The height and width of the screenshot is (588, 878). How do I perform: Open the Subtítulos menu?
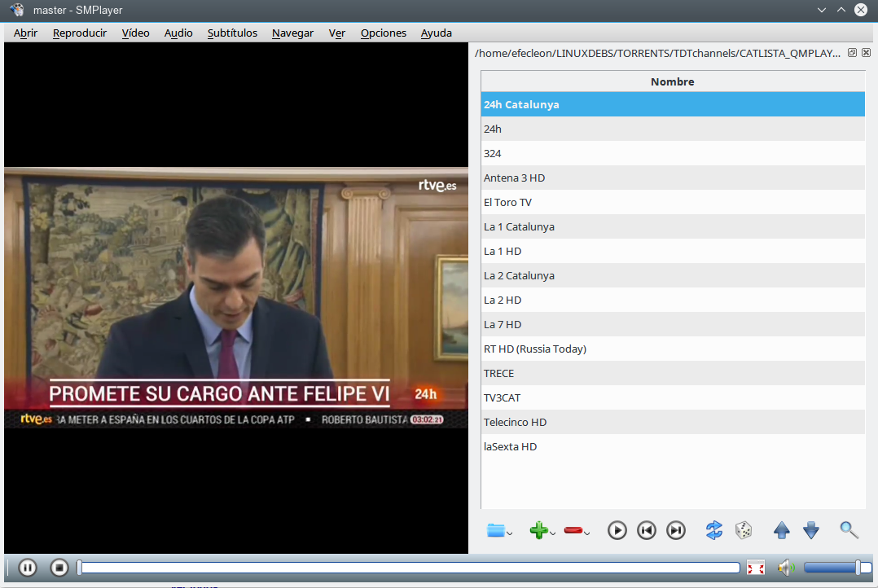232,33
